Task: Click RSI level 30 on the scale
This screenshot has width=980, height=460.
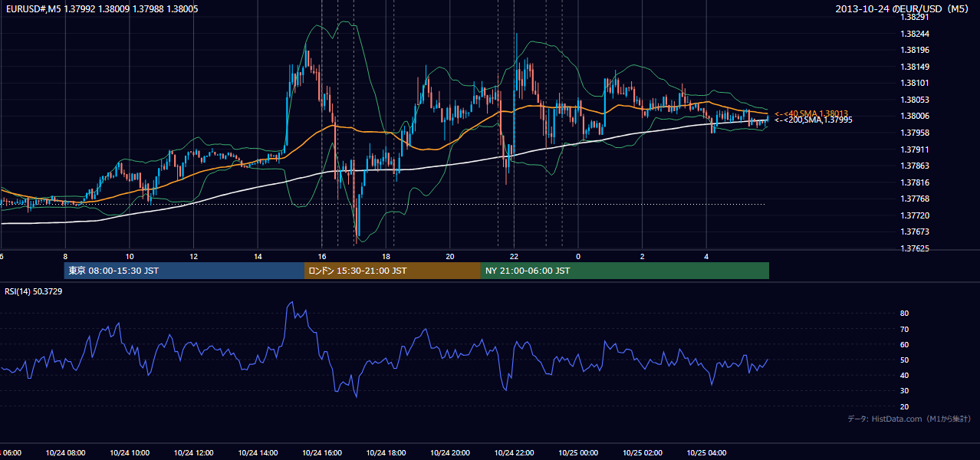Action: click(904, 391)
